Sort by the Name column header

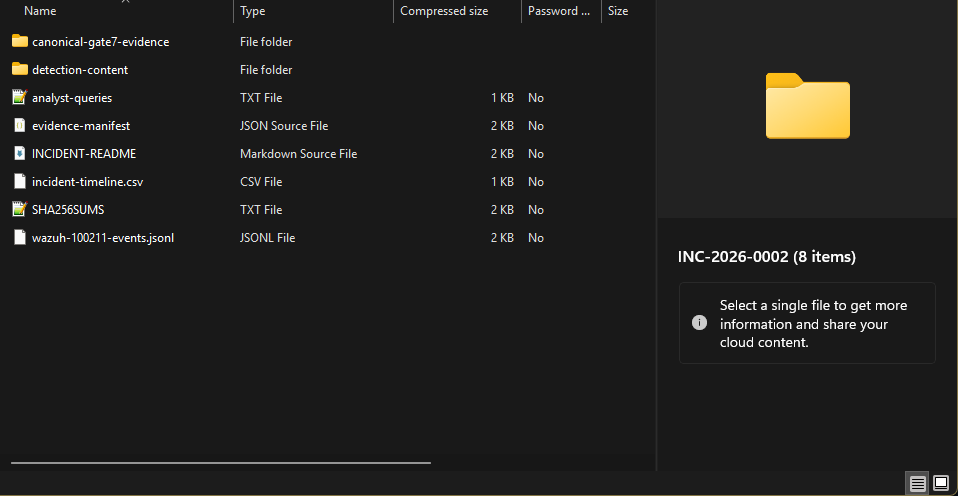point(40,11)
